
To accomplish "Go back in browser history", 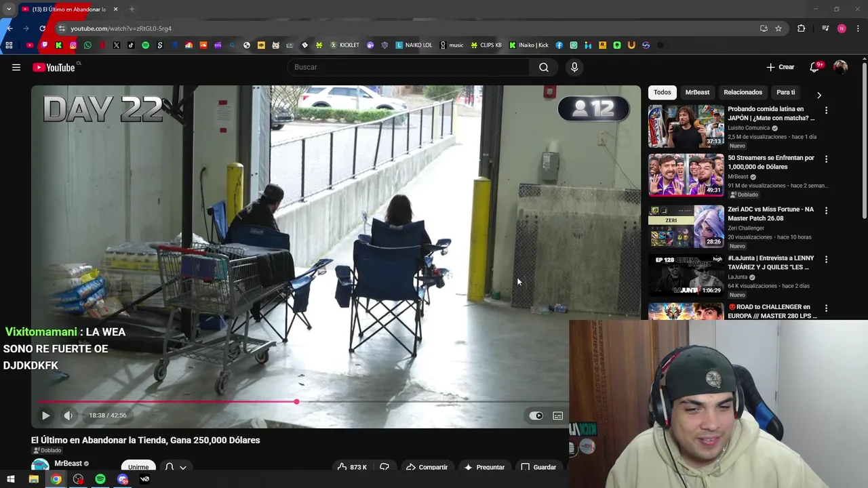I will (9, 28).
